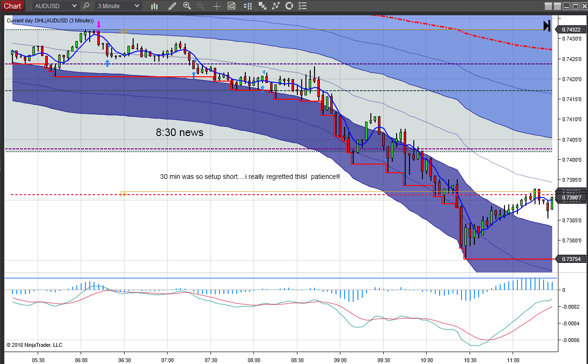The width and height of the screenshot is (588, 364).
Task: Click the 06:00 time axis label
Action: click(81, 360)
